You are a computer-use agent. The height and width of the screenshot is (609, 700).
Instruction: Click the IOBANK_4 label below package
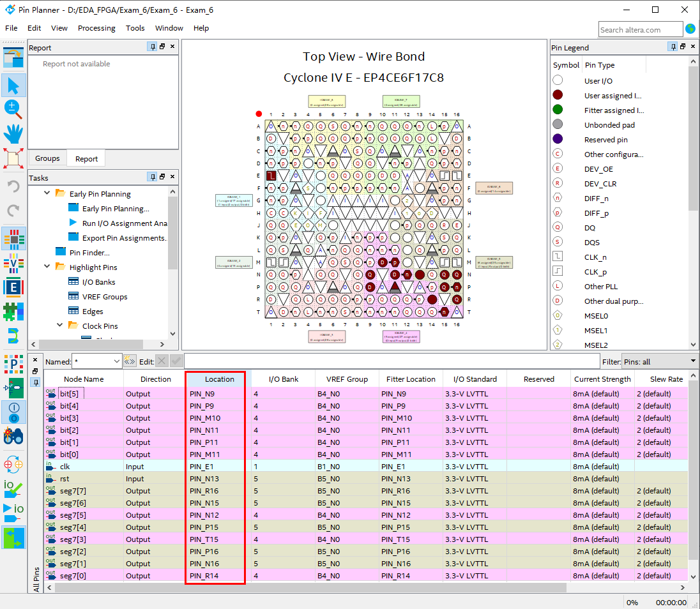click(401, 336)
